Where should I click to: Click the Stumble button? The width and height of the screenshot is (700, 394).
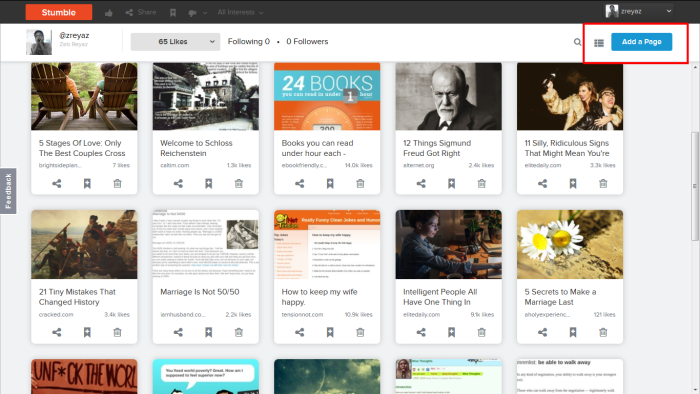(59, 12)
